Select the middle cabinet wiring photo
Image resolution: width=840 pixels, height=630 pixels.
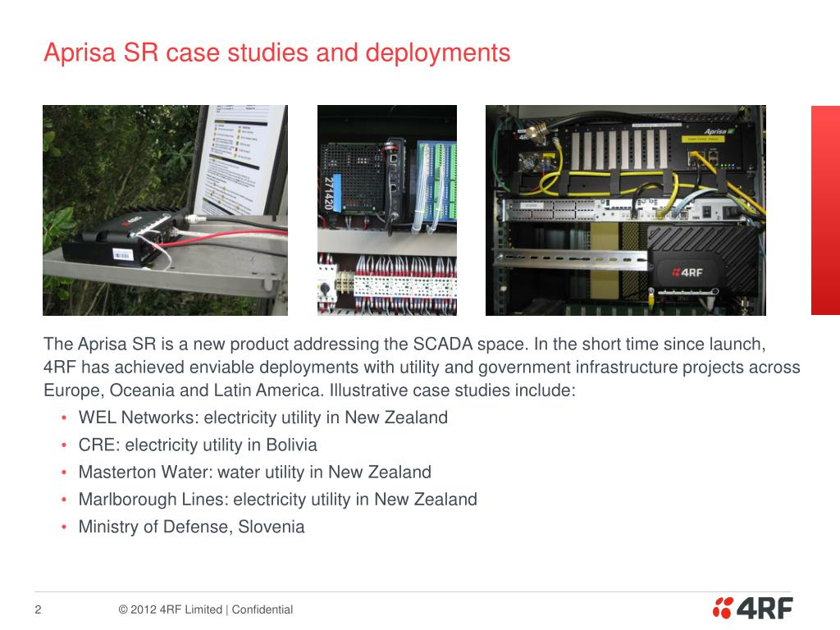tap(387, 210)
